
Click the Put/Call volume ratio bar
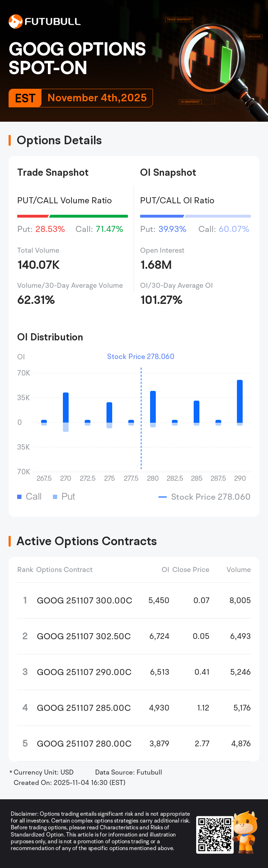point(73,216)
